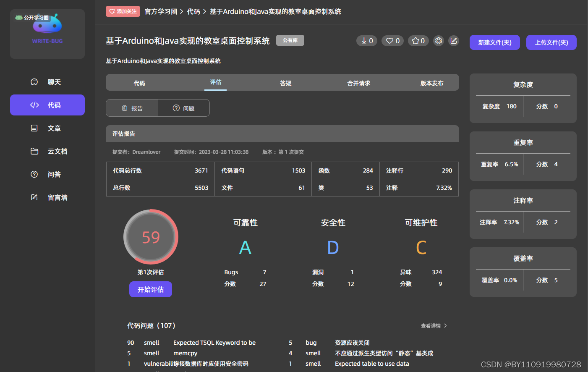
Task: Click the 异味 count 324
Action: [437, 272]
